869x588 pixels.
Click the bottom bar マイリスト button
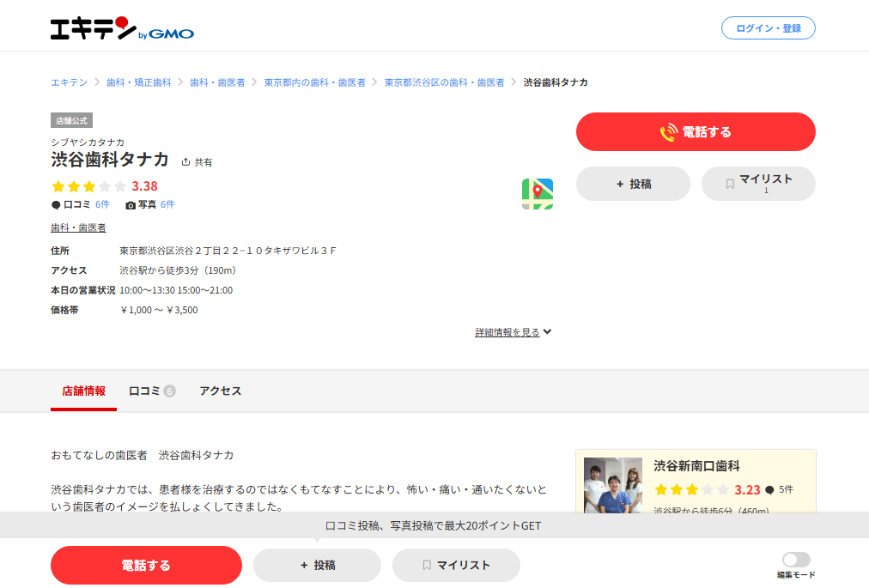456,566
